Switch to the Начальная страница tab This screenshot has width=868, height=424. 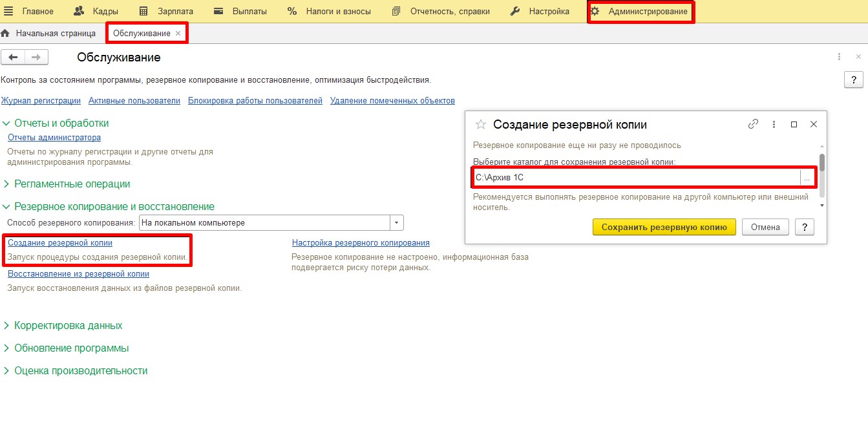(x=48, y=33)
